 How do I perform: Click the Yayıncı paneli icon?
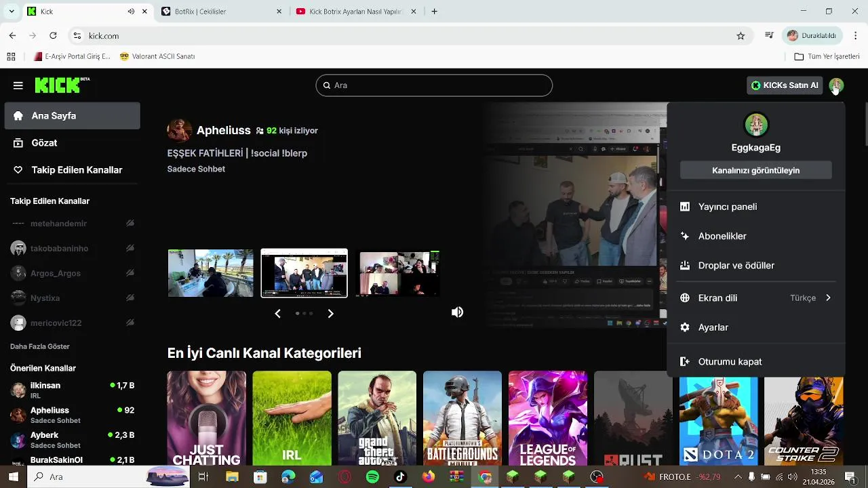[685, 207]
